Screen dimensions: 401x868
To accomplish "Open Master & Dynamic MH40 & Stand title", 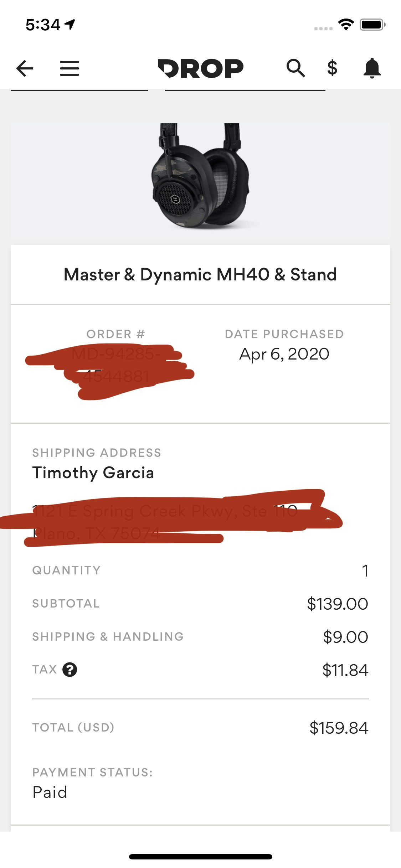I will pyautogui.click(x=200, y=275).
